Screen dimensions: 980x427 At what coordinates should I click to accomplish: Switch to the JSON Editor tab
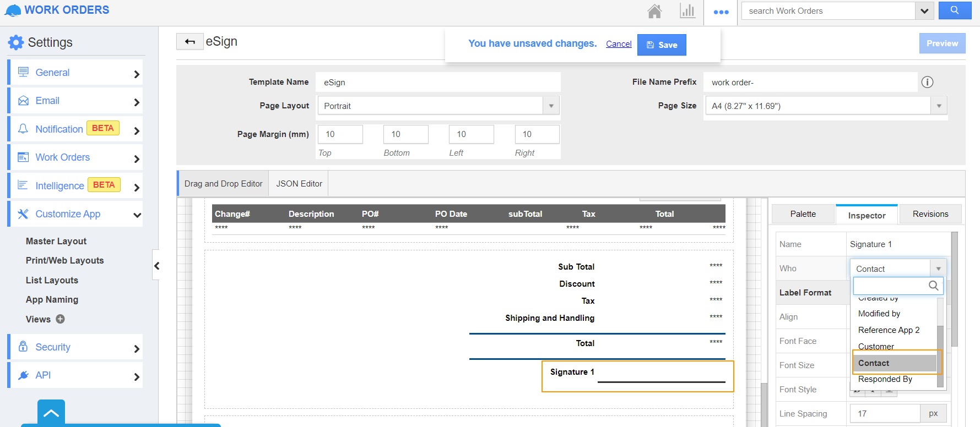tap(299, 184)
